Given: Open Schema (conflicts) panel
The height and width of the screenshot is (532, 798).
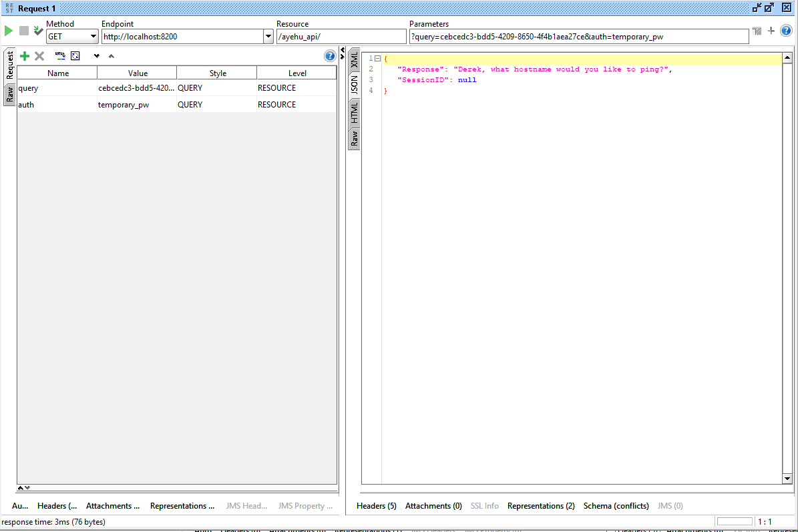Looking at the screenshot, I should [x=616, y=506].
